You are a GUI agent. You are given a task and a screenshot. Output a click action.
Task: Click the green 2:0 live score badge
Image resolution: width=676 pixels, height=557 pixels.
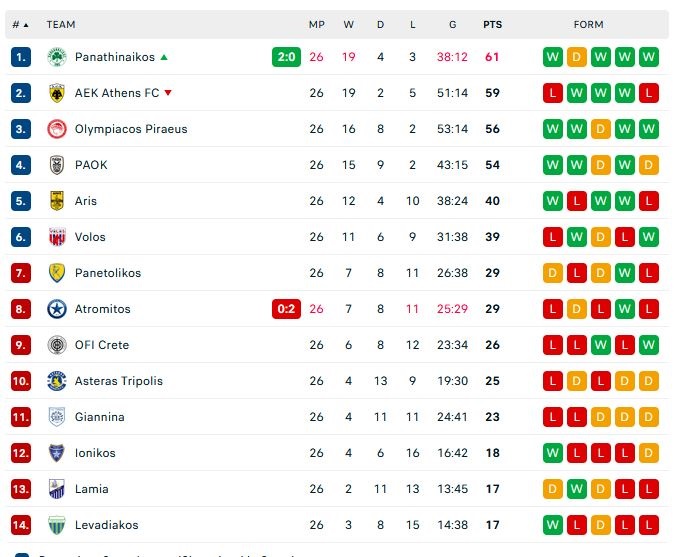click(286, 57)
